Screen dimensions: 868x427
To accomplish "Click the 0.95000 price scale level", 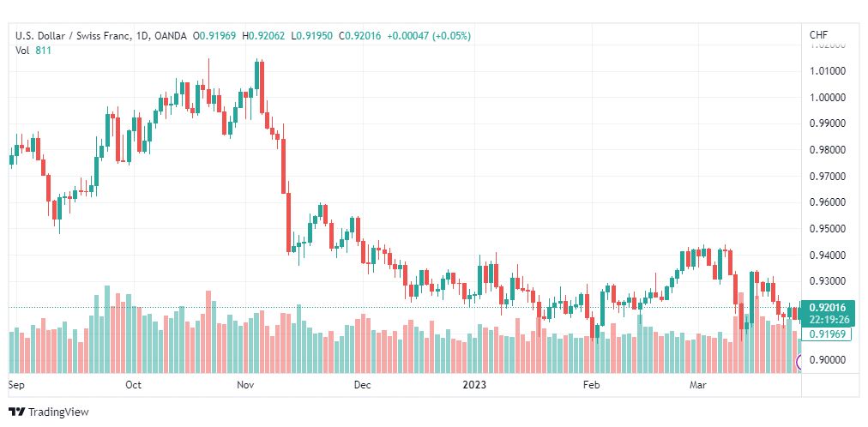I will 828,228.
